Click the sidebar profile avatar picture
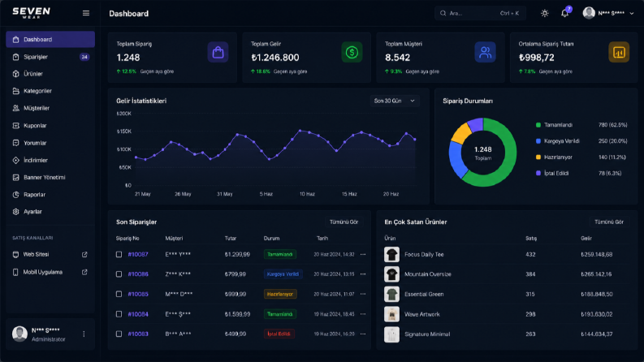644x362 pixels. tap(19, 334)
